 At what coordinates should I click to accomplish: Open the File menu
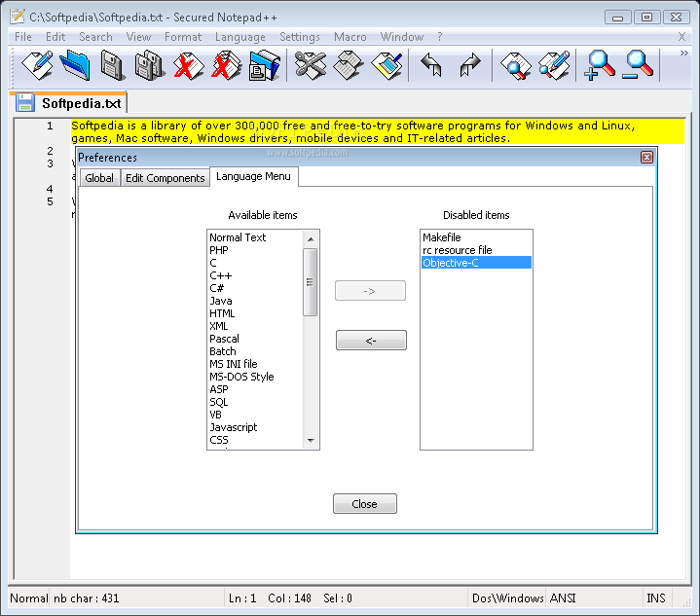(23, 37)
